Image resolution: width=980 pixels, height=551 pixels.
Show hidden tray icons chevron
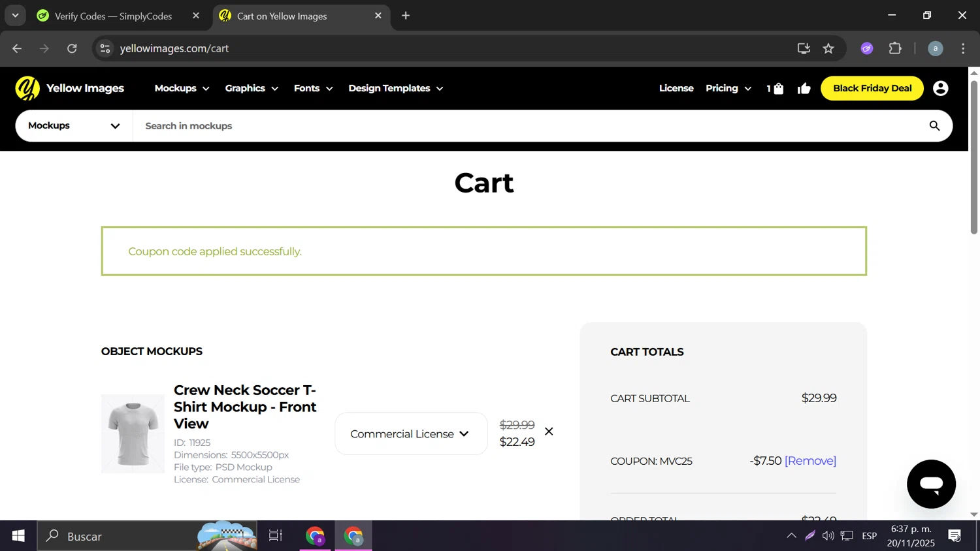pyautogui.click(x=791, y=536)
